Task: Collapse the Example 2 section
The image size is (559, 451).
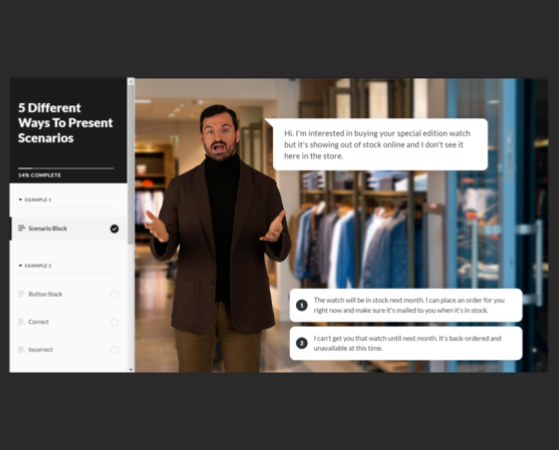Action: (x=35, y=266)
